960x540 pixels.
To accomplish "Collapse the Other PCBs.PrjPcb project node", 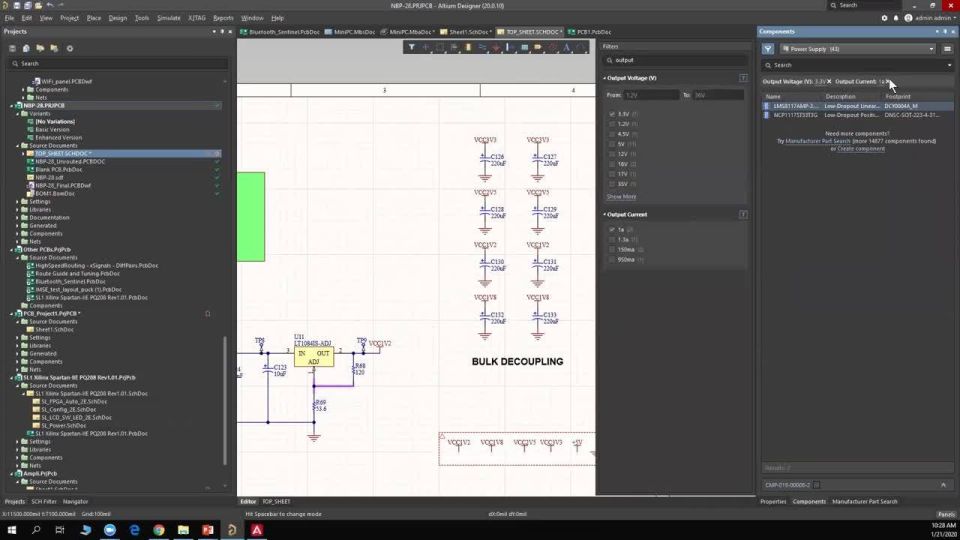I will [12, 250].
